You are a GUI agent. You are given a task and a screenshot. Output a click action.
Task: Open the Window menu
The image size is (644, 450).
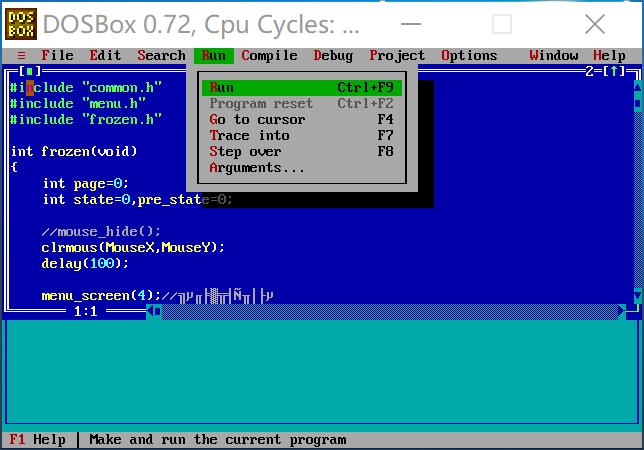coord(554,55)
